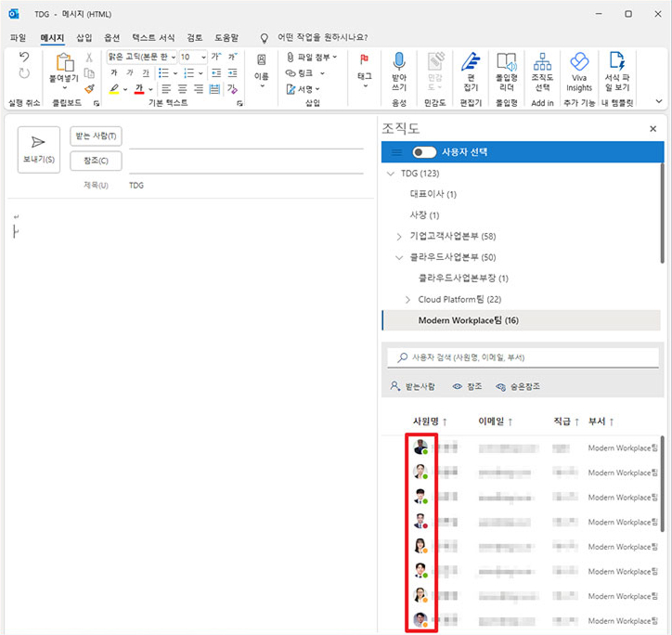Screen dimensions: 672x635
Task: Expand 기업고객사업본부 (58) node
Action: [x=399, y=236]
